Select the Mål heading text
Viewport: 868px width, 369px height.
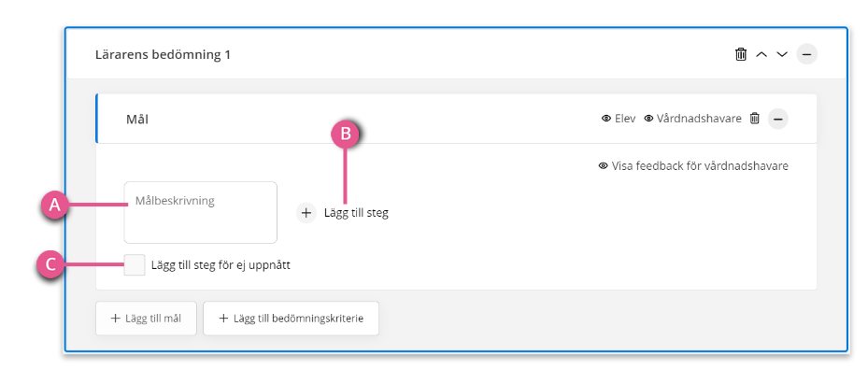click(137, 119)
